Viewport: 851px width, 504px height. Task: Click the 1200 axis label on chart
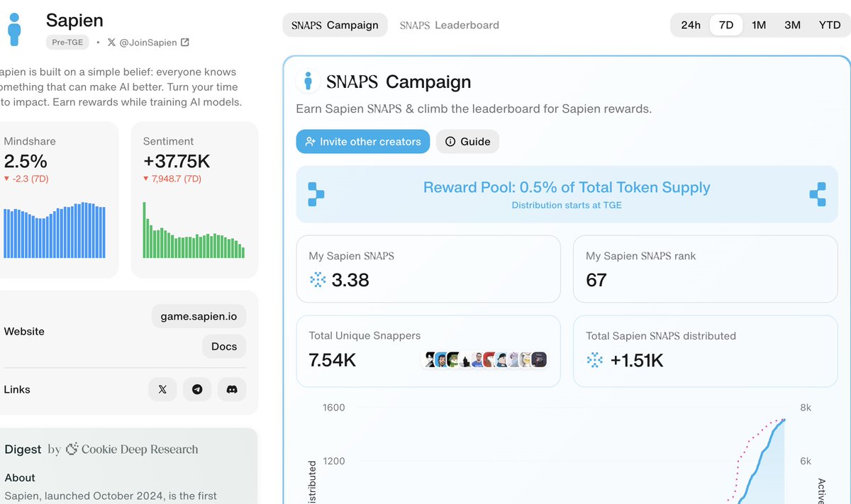(x=333, y=461)
